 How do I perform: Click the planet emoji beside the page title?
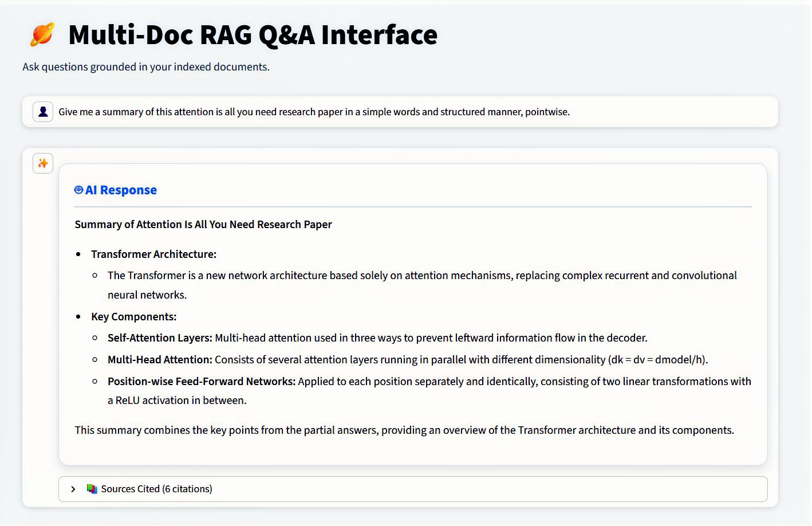pos(42,34)
